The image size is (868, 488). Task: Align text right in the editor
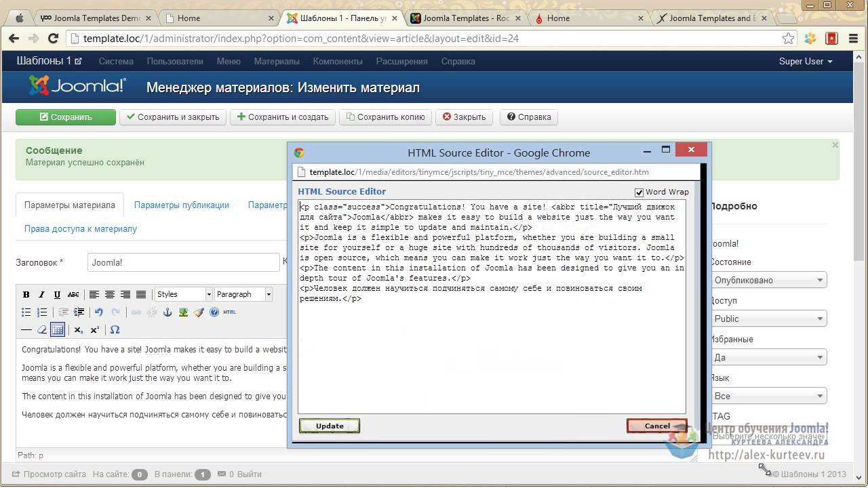(125, 294)
